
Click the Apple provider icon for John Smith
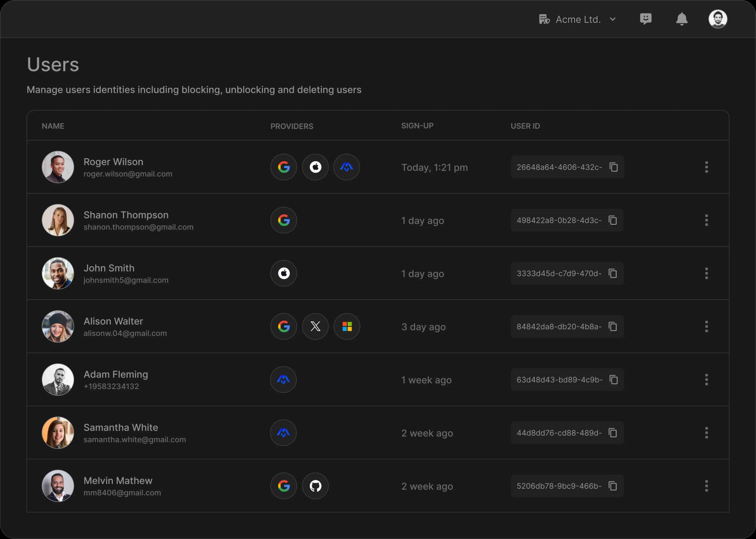(x=283, y=273)
